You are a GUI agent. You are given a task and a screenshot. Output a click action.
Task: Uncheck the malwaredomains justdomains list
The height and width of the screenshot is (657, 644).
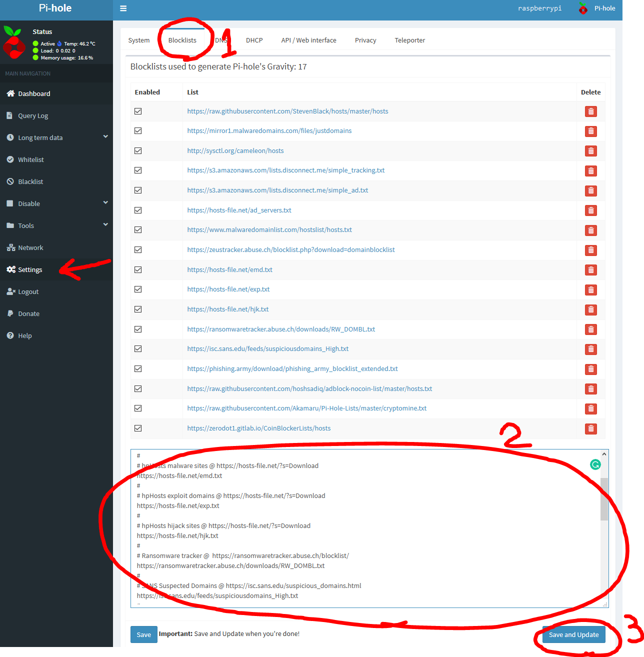(138, 130)
